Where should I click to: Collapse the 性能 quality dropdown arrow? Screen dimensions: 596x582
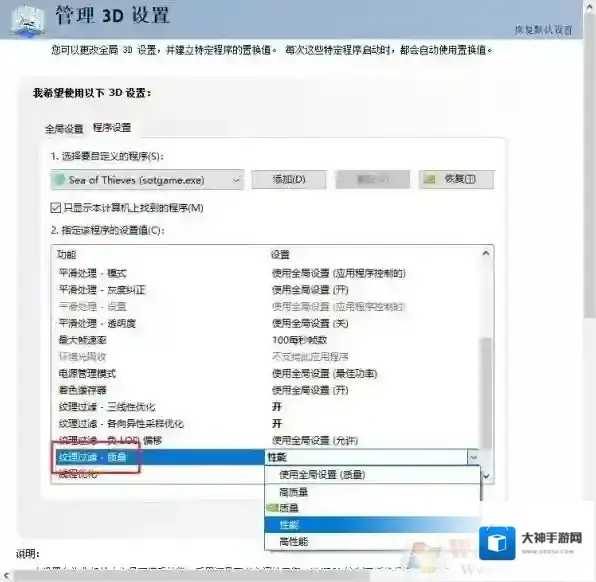(473, 457)
